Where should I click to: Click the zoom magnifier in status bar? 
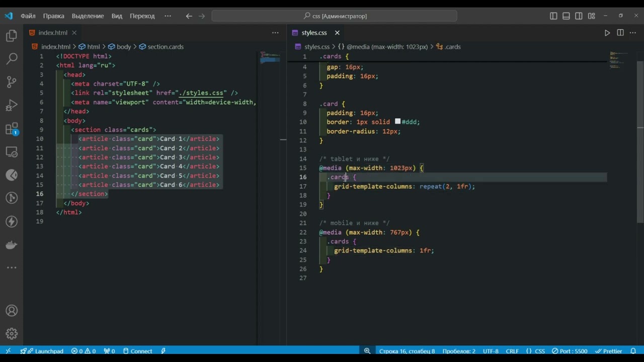(x=367, y=351)
